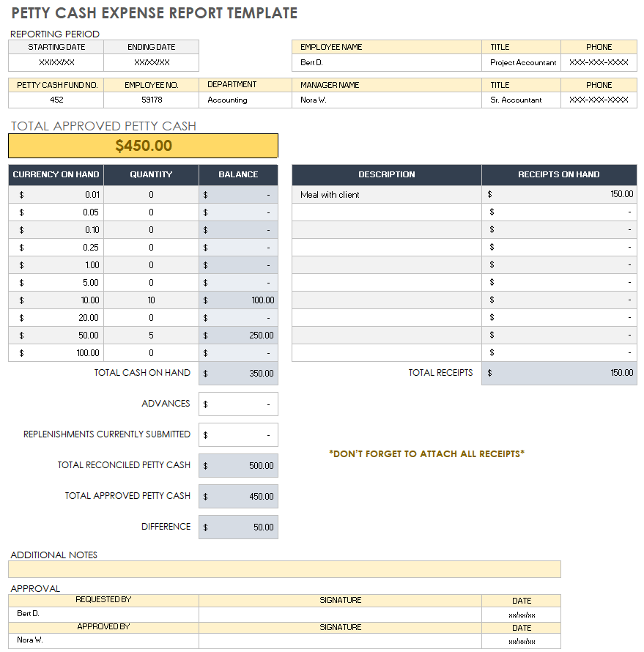Click the Starting Date value XX/XX/XX
This screenshot has height=652, width=644.
(x=56, y=62)
